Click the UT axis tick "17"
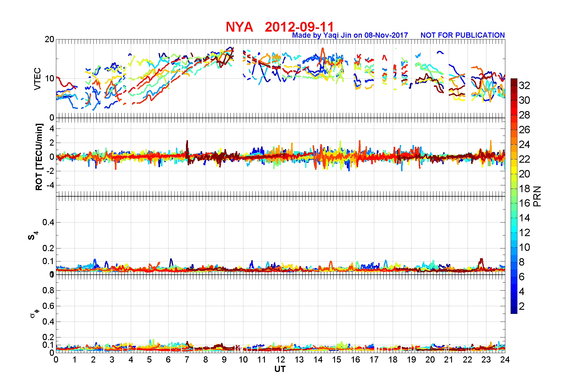The width and height of the screenshot is (561, 392). coord(374,360)
